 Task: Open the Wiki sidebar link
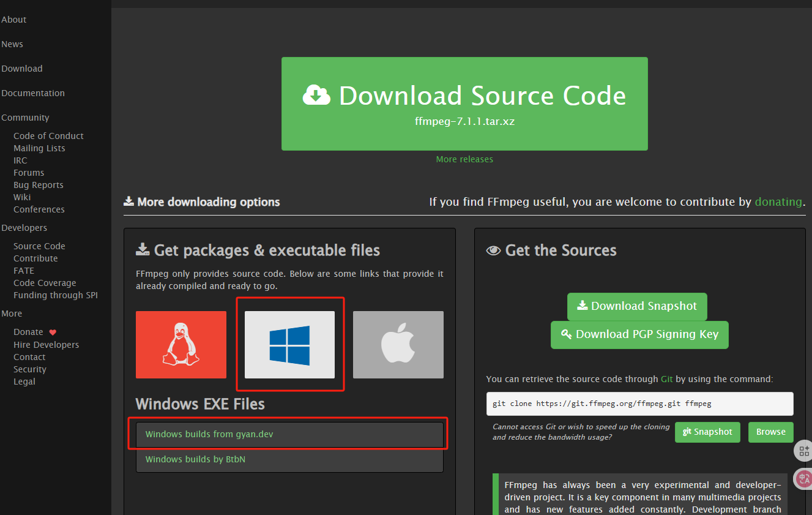(x=22, y=197)
